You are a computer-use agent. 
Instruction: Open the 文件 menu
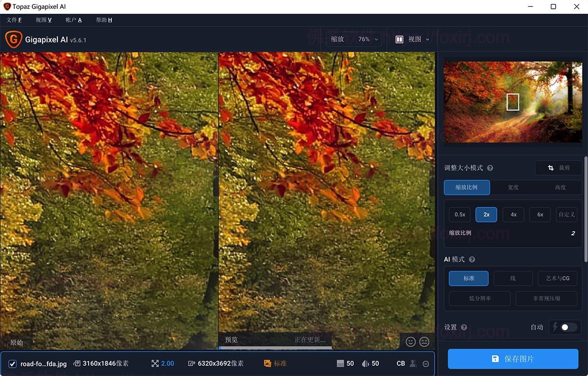tap(14, 20)
